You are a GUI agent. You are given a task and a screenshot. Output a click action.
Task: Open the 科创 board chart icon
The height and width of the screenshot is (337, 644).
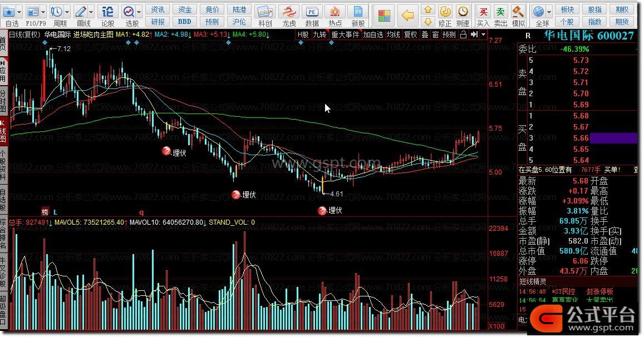point(265,12)
